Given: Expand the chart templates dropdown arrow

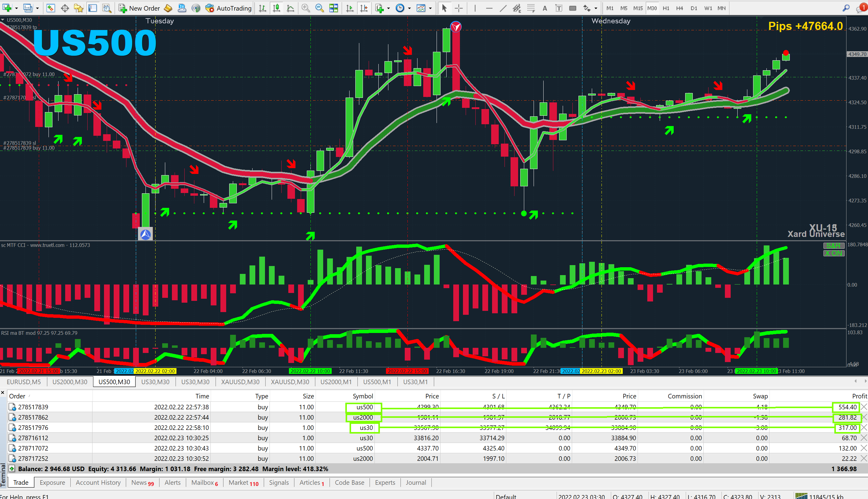Looking at the screenshot, I should point(431,8).
